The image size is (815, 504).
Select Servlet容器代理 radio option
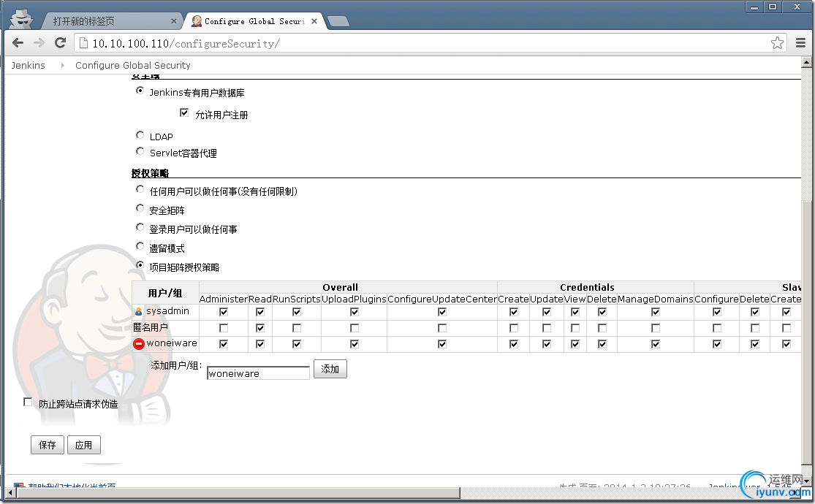pos(140,151)
